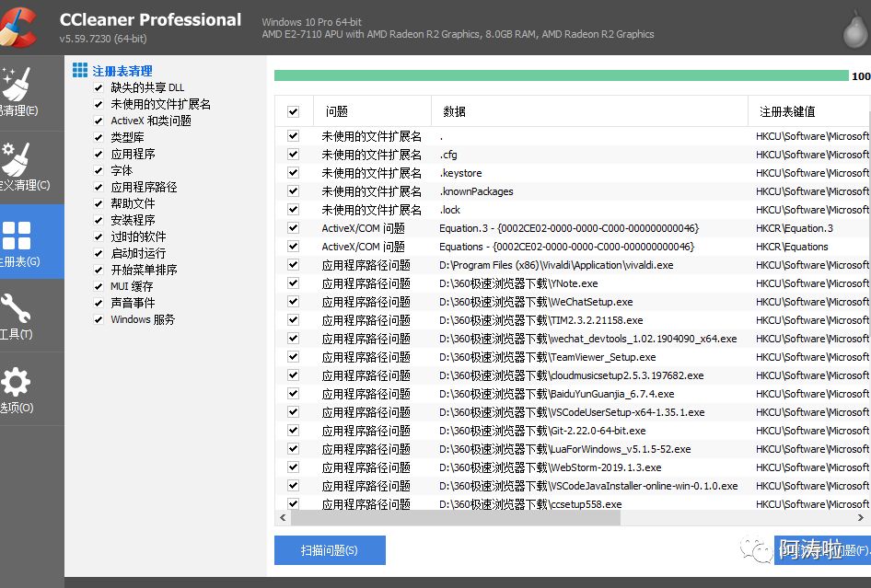Uncheck ActiveX 和类问题 option
This screenshot has height=588, width=871.
point(99,121)
